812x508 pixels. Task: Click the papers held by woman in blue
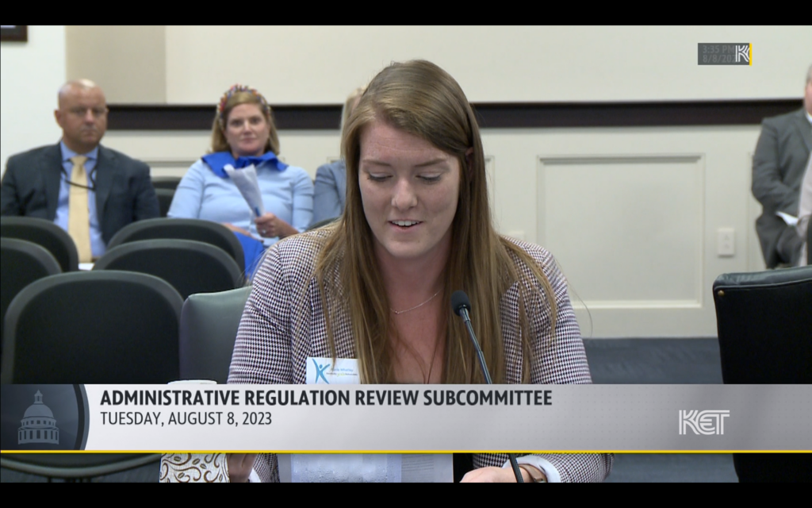click(x=247, y=187)
